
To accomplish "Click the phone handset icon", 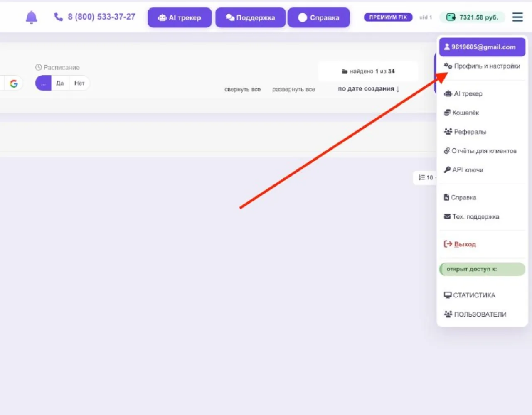I will click(59, 17).
